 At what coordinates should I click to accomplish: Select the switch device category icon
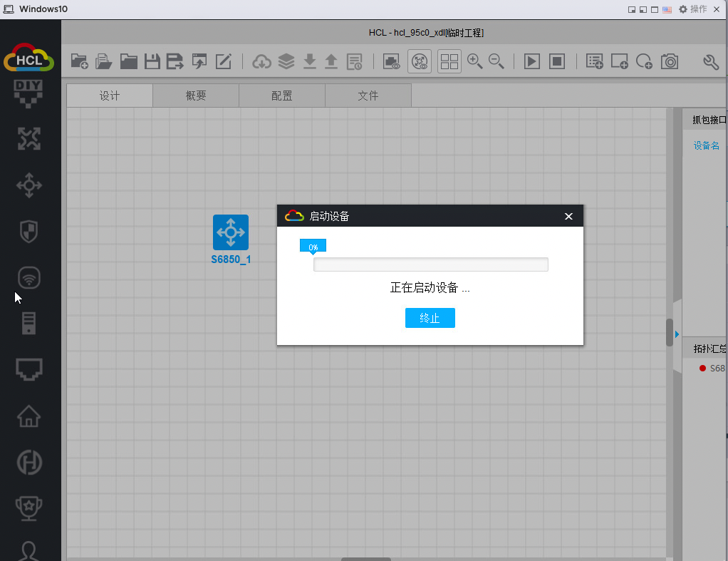28,185
